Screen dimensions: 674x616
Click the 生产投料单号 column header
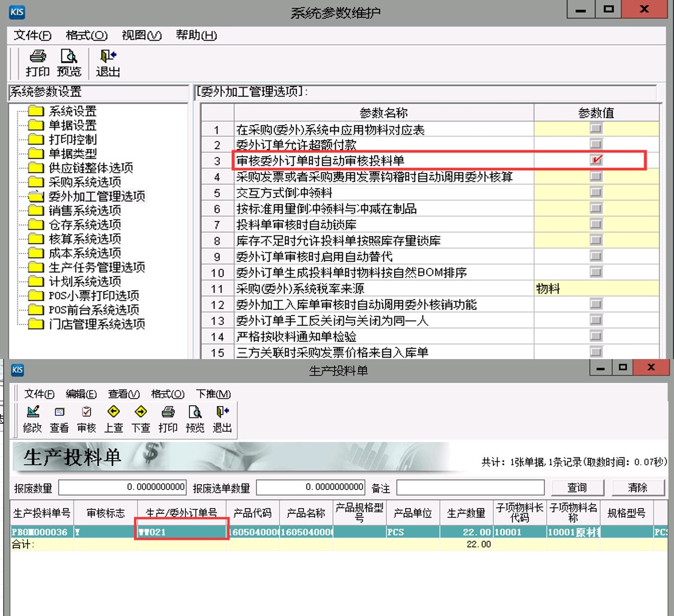click(42, 513)
